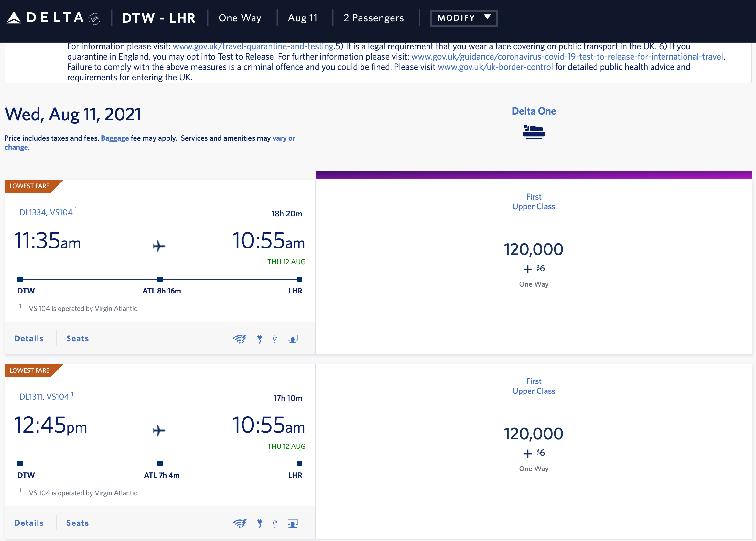This screenshot has height=541, width=756.
Task: Click the flight number DL1334 link
Action: (x=32, y=212)
